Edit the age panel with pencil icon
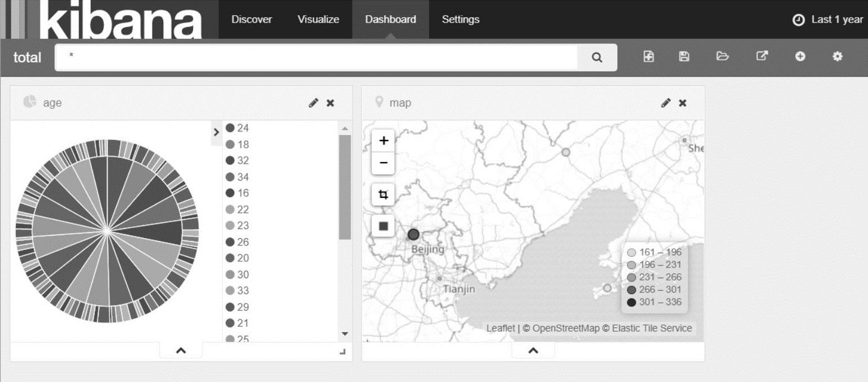 click(313, 103)
